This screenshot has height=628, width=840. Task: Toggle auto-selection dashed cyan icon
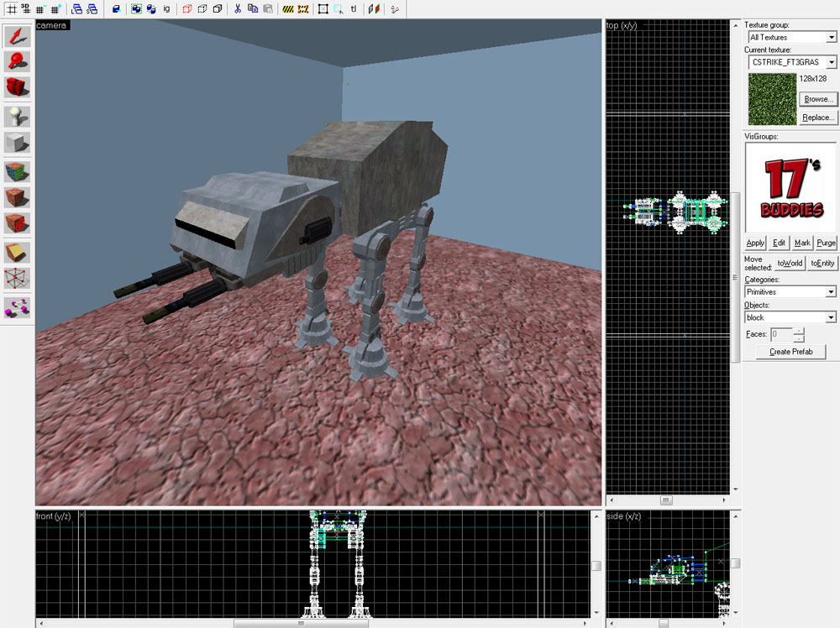[x=339, y=9]
